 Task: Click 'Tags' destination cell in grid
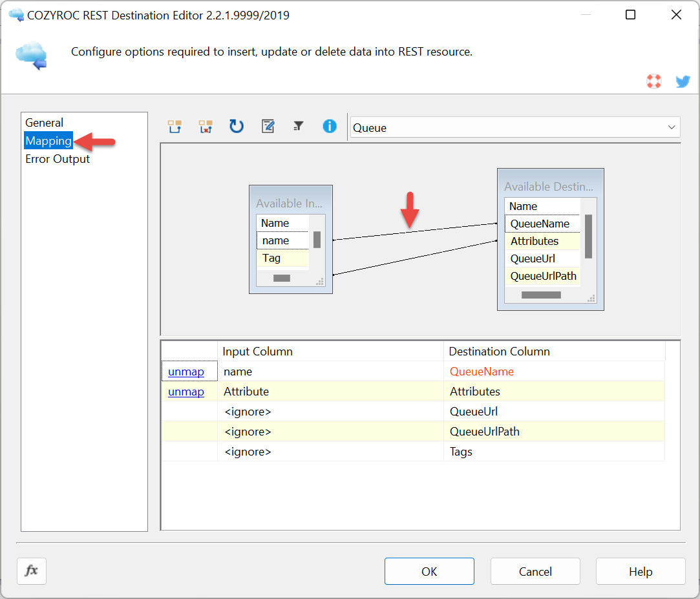[x=555, y=452]
